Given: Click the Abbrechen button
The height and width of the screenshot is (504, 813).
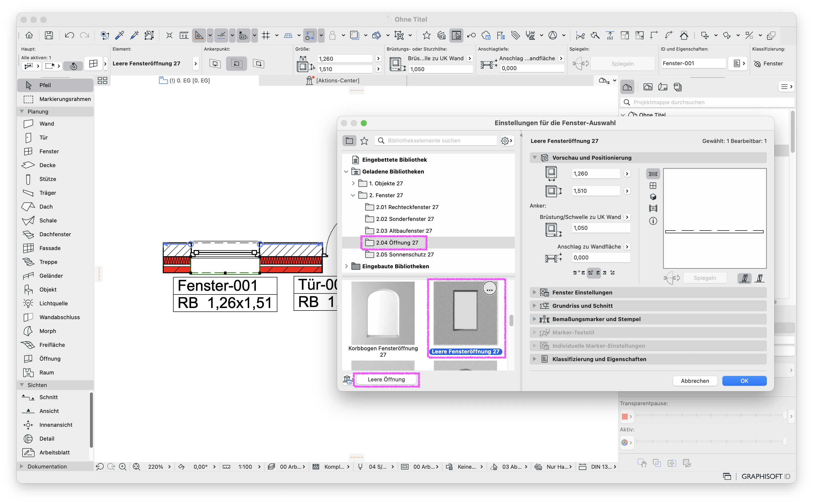Looking at the screenshot, I should coord(695,381).
